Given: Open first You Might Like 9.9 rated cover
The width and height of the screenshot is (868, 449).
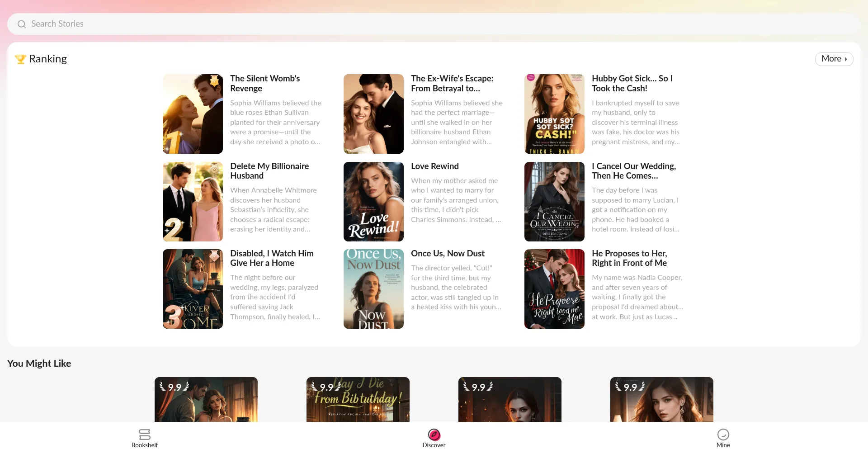Looking at the screenshot, I should tap(206, 400).
